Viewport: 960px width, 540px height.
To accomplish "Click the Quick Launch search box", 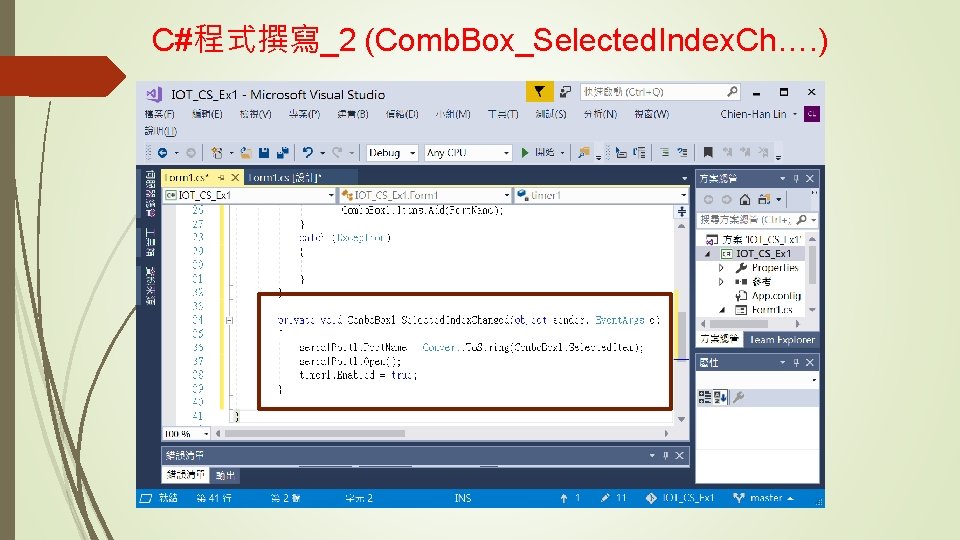I will (x=660, y=92).
